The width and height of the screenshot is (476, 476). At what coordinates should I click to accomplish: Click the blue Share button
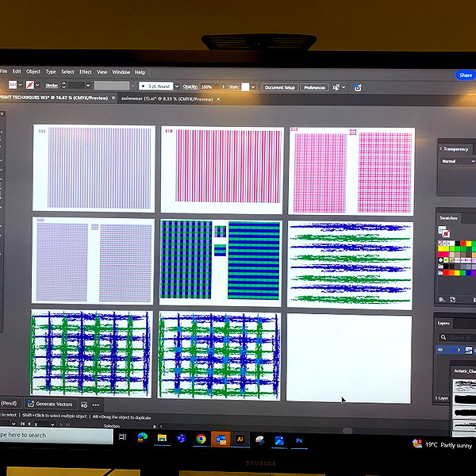pyautogui.click(x=466, y=75)
